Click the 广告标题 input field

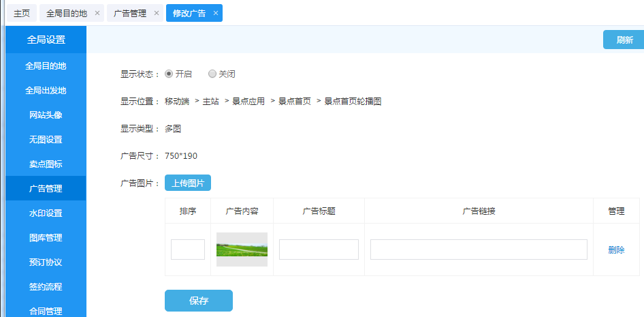pyautogui.click(x=319, y=250)
